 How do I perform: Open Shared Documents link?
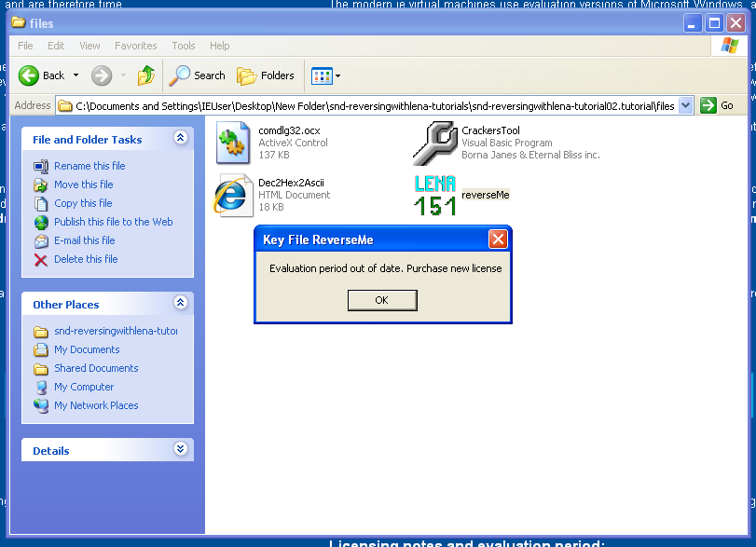coord(96,368)
